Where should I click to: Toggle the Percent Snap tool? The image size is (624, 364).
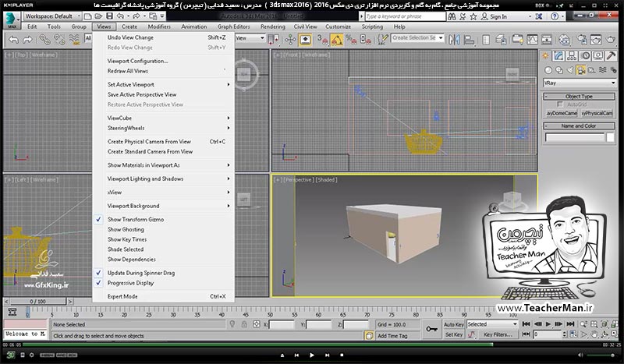click(x=351, y=40)
